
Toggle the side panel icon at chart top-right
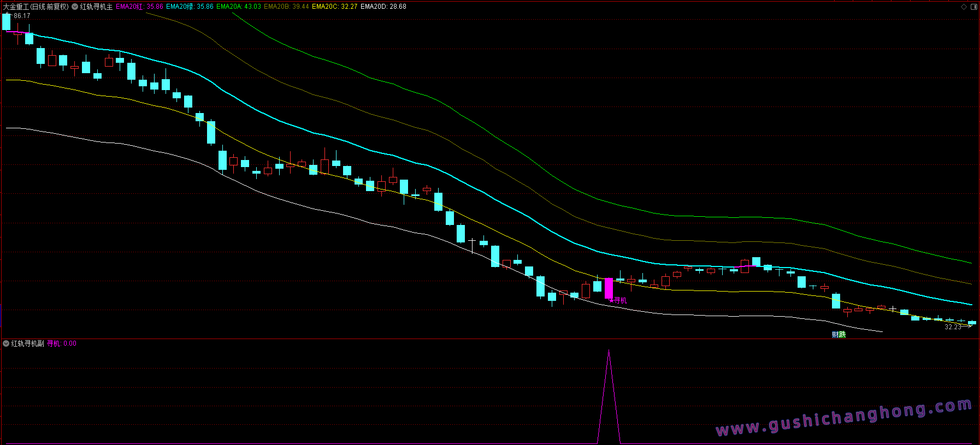coord(973,7)
